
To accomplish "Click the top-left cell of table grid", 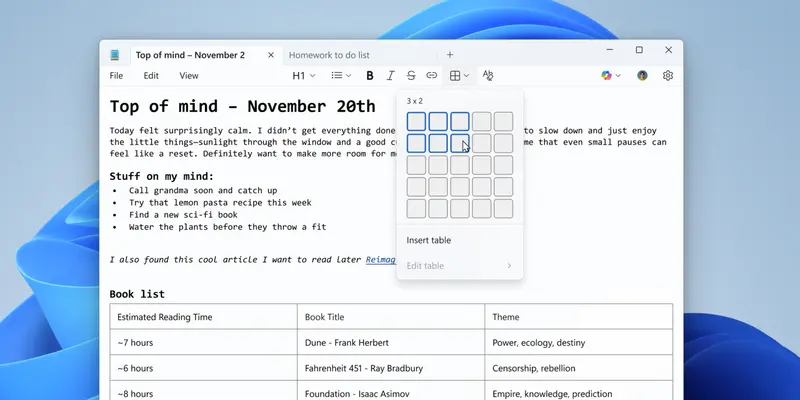I will coord(416,122).
